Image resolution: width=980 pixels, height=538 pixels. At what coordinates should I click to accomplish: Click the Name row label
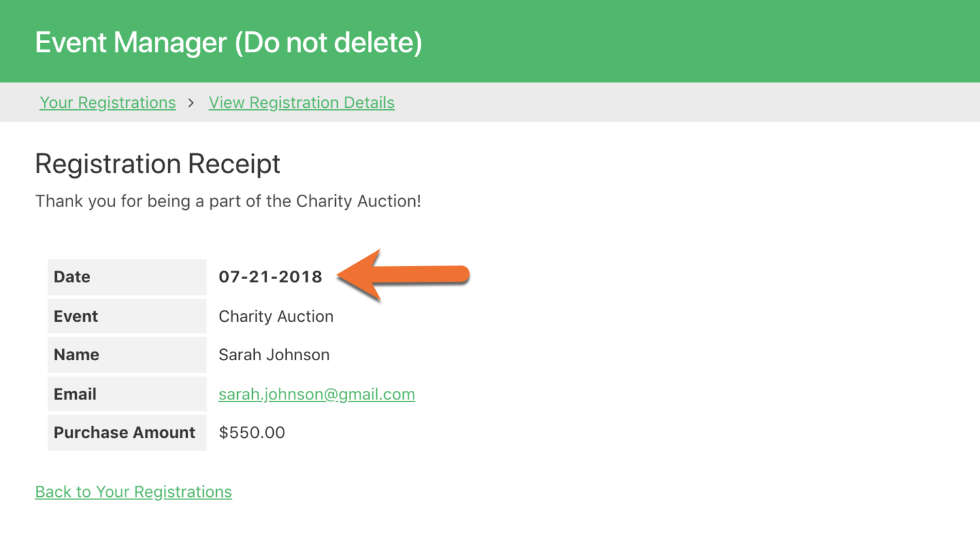tap(76, 355)
